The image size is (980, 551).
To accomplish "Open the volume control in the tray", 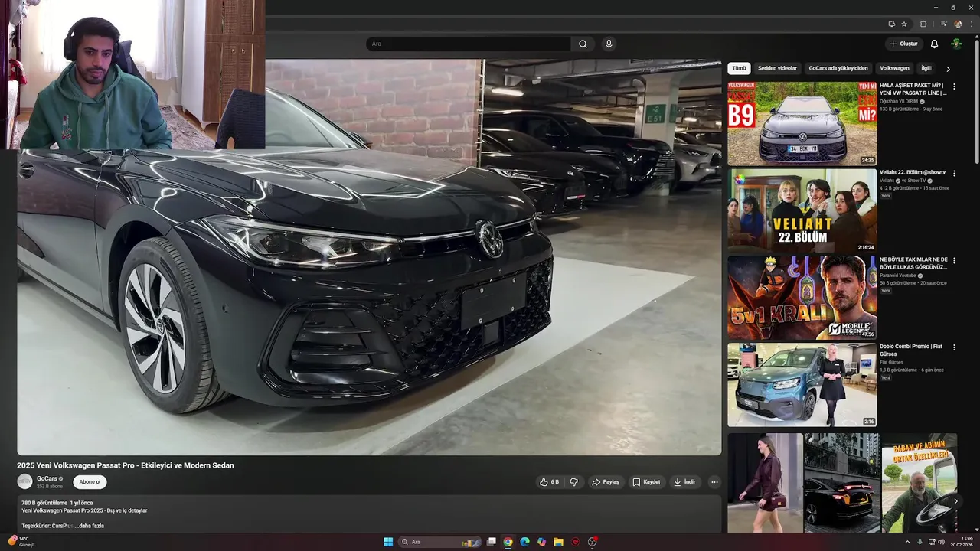I will [942, 542].
